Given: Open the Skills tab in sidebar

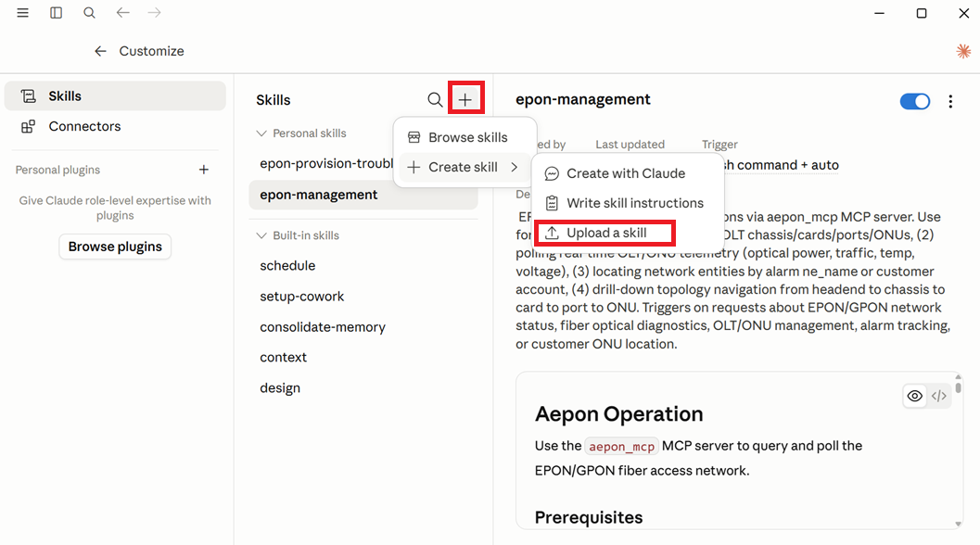Looking at the screenshot, I should 115,96.
